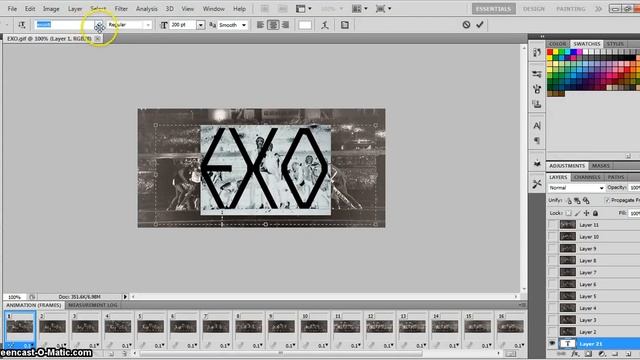Screen dimensions: 640x360
Task: Open the tools-crossed panel icon in dock
Action: pyautogui.click(x=537, y=184)
